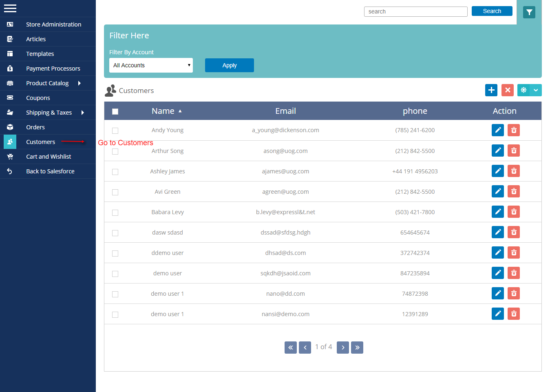
Task: Jump to the first page
Action: click(291, 348)
